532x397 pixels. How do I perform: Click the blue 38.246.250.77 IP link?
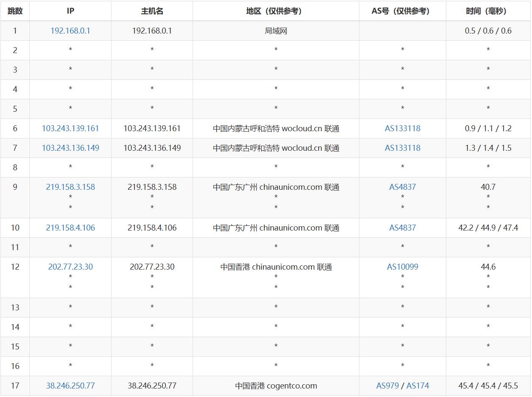point(70,386)
